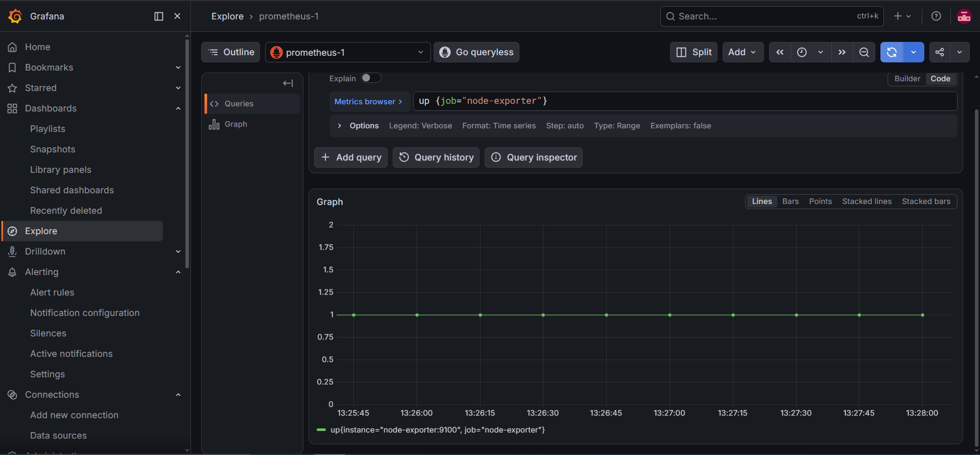Click the Query inspector button
The image size is (980, 455).
pos(534,157)
